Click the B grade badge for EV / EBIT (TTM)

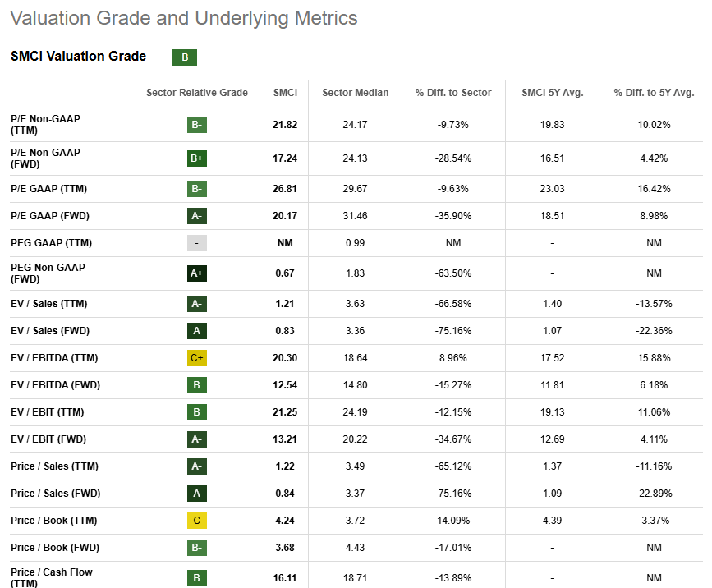(196, 412)
